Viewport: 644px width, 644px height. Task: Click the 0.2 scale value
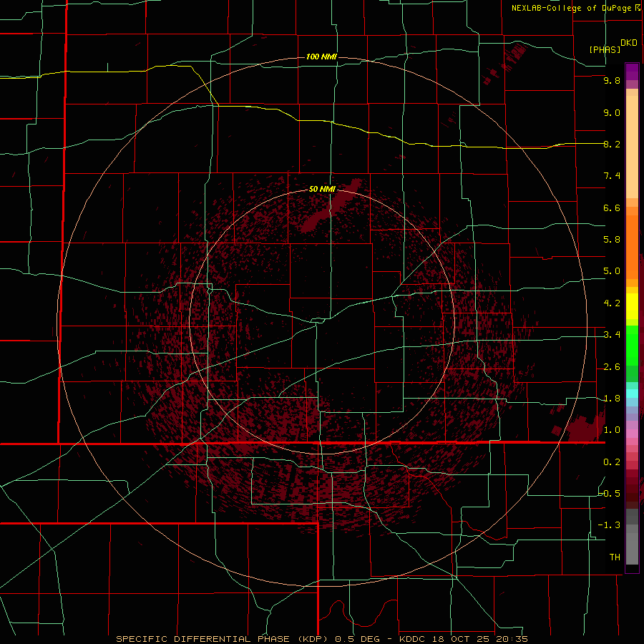click(612, 462)
